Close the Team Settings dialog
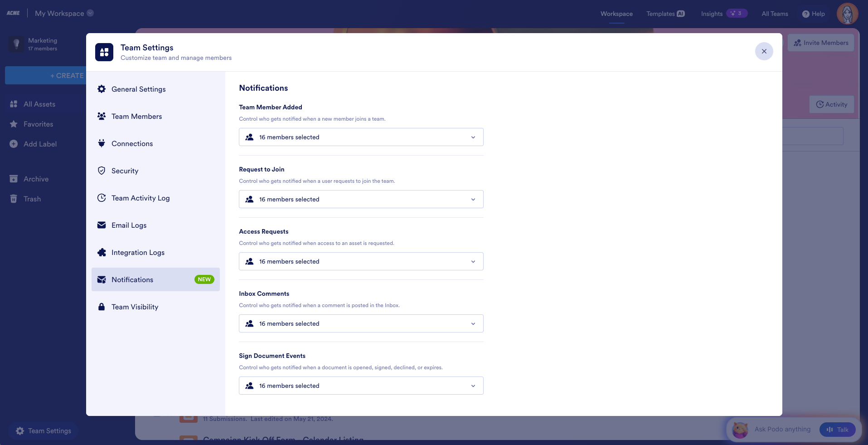The width and height of the screenshot is (868, 445). (x=764, y=51)
